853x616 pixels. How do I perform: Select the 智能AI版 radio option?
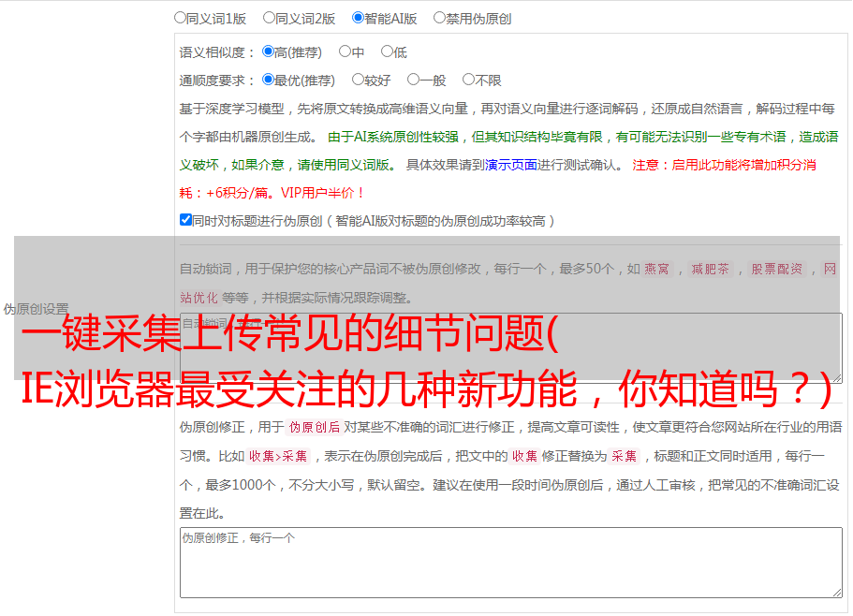[x=358, y=18]
